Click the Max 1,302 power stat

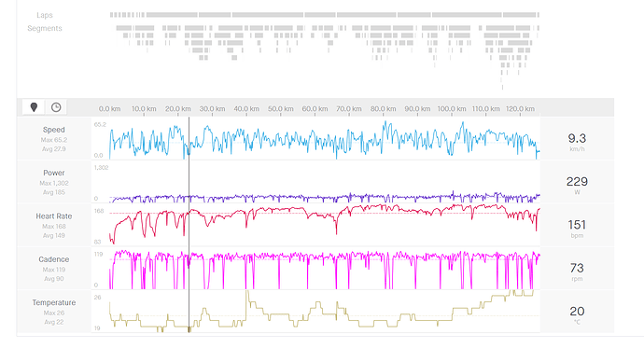point(54,183)
